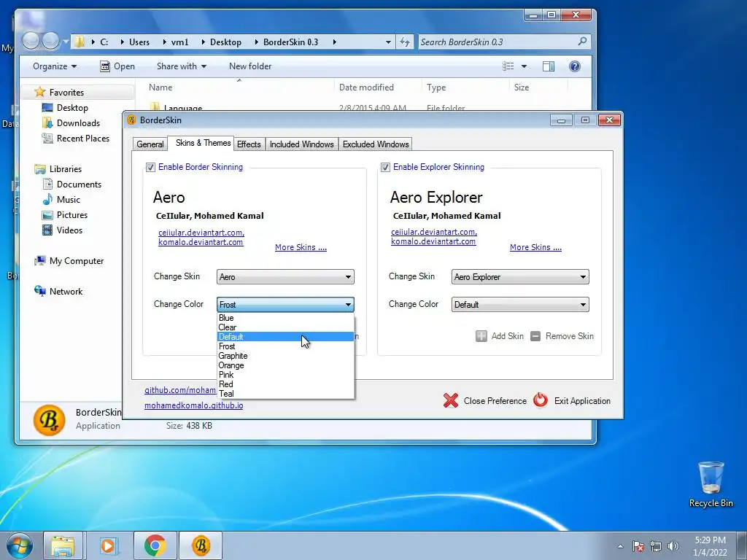Select Blue in the color dropdown list
This screenshot has width=747, height=560.
pyautogui.click(x=285, y=318)
